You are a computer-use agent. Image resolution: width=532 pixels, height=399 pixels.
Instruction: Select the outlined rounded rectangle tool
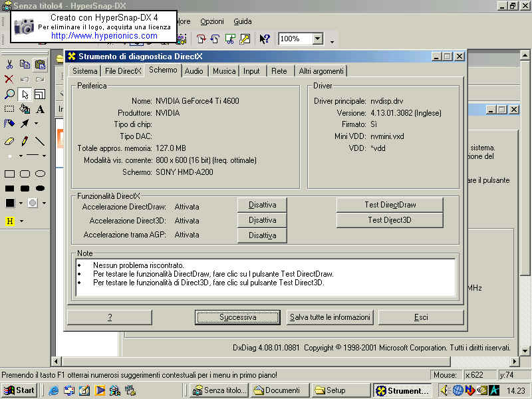pos(25,174)
